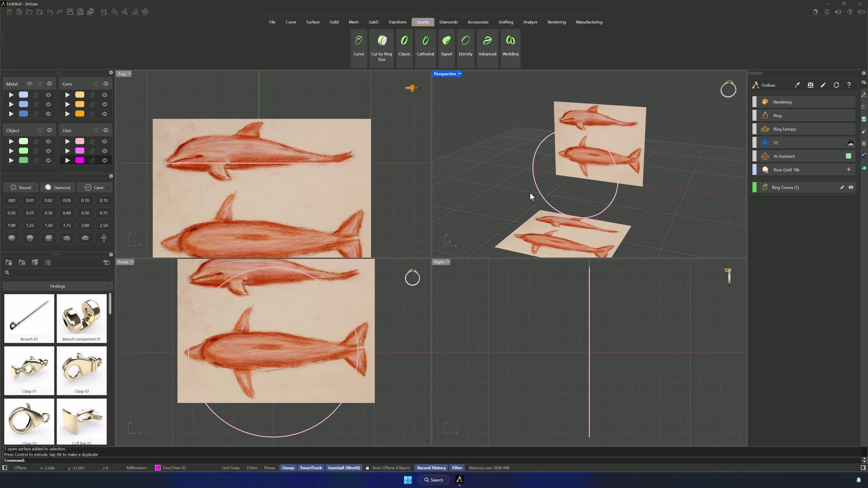Screen dimensions: 868x488
Task: Open the File menu
Action: click(272, 22)
